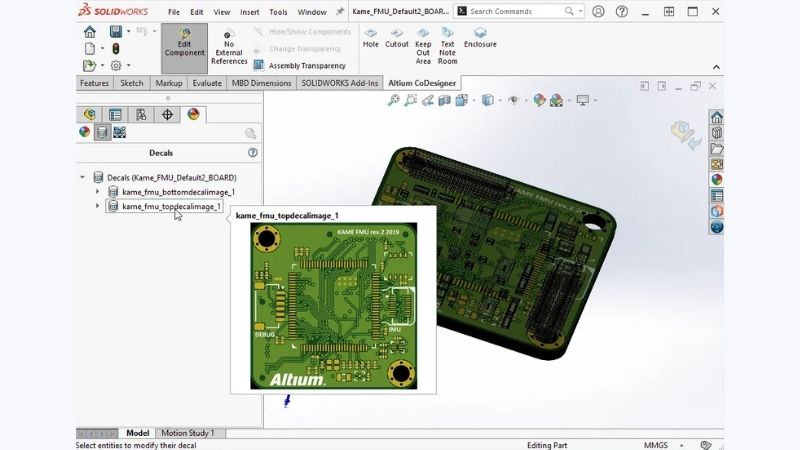Select the Altium CoDesigner tab
This screenshot has width=800, height=450.
[422, 83]
